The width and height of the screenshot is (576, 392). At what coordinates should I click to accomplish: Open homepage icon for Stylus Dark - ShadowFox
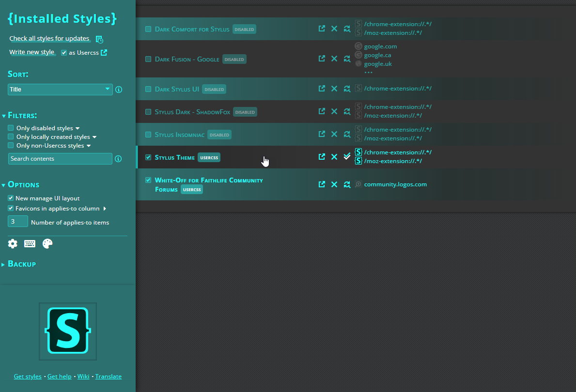pos(322,112)
